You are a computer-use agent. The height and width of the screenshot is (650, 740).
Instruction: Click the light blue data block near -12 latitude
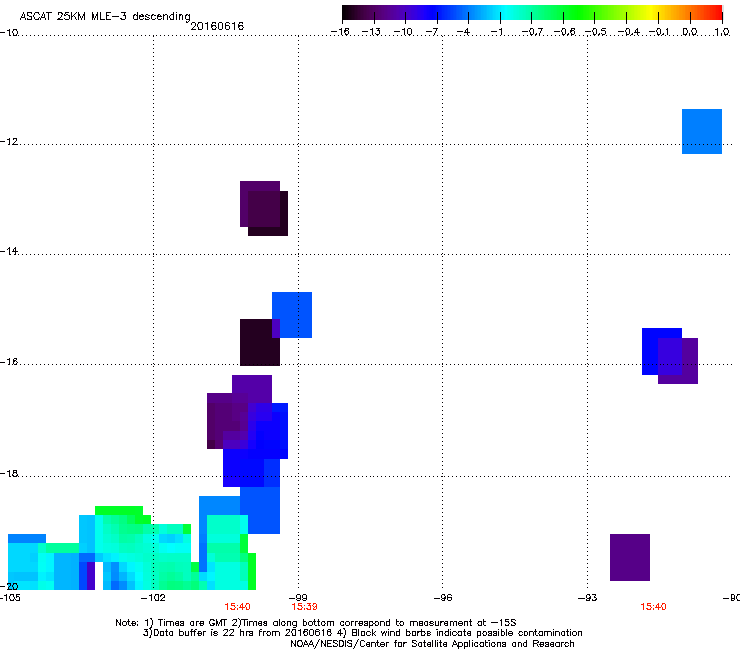pyautogui.click(x=702, y=131)
